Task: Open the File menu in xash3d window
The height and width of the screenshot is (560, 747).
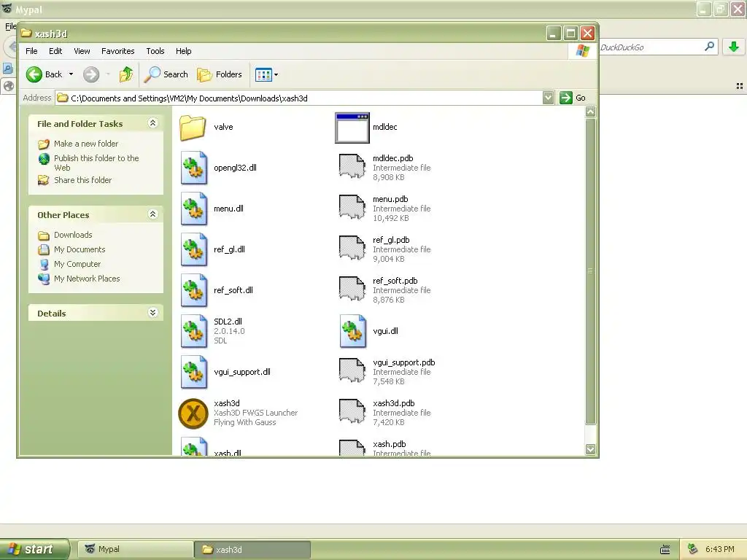Action: coord(31,51)
